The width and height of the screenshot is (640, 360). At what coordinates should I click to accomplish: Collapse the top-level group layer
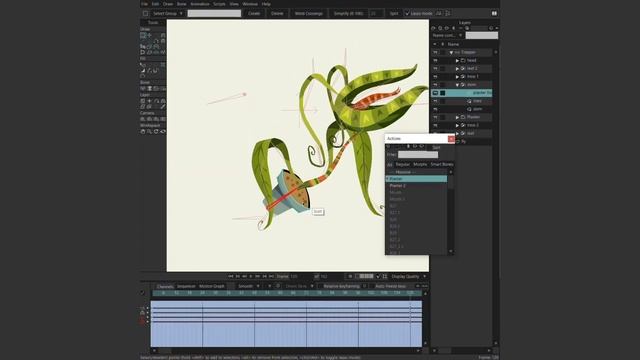451,52
